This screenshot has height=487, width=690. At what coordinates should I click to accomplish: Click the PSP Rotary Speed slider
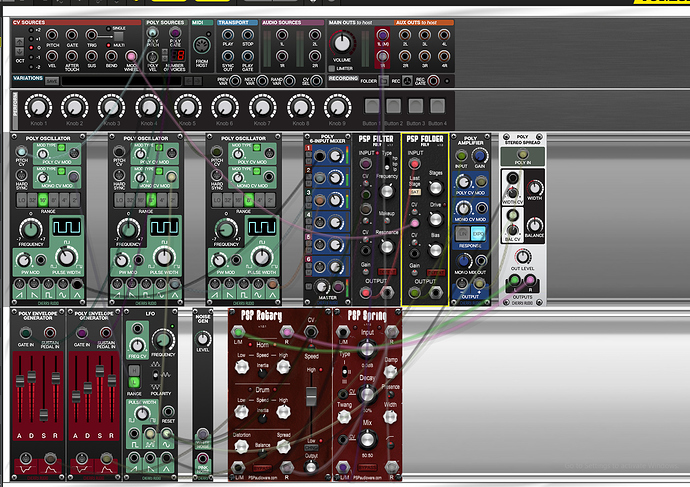(x=311, y=395)
